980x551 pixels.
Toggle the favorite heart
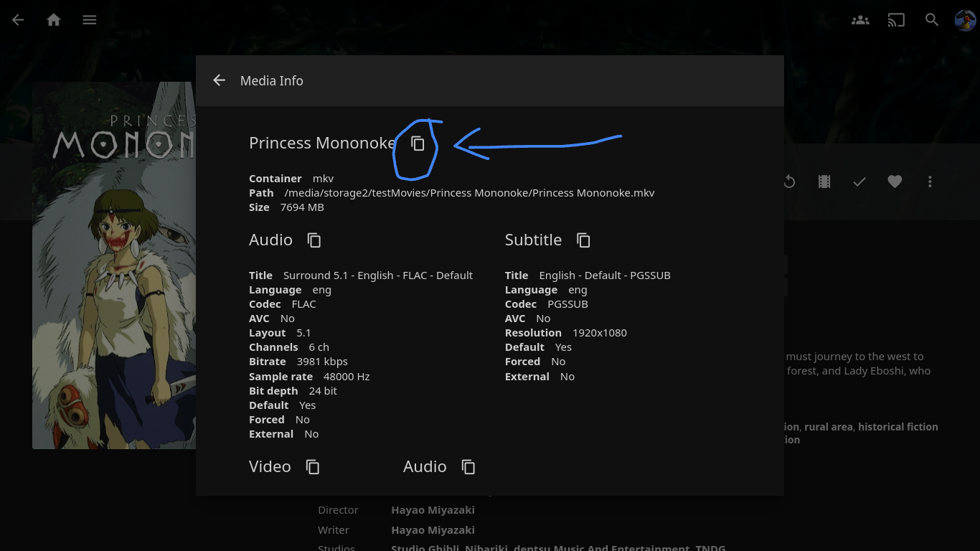click(895, 182)
